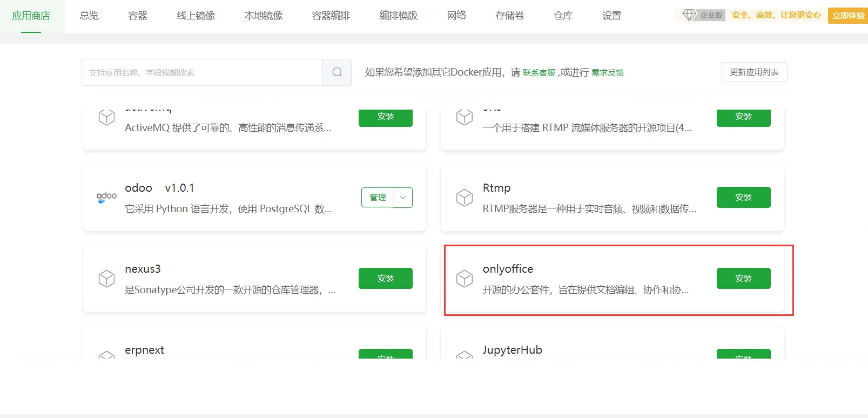The width and height of the screenshot is (868, 418).
Task: Open the 应用商店 tab
Action: coord(31,16)
